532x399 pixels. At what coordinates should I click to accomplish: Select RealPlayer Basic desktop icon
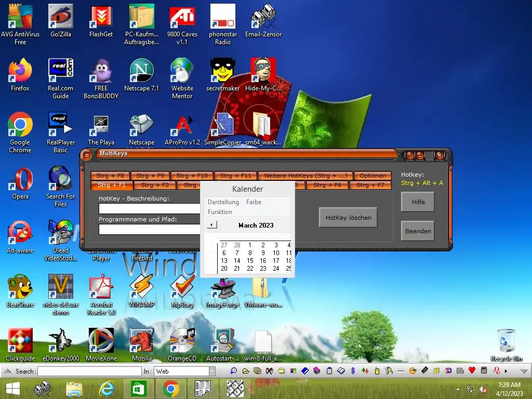click(x=61, y=132)
